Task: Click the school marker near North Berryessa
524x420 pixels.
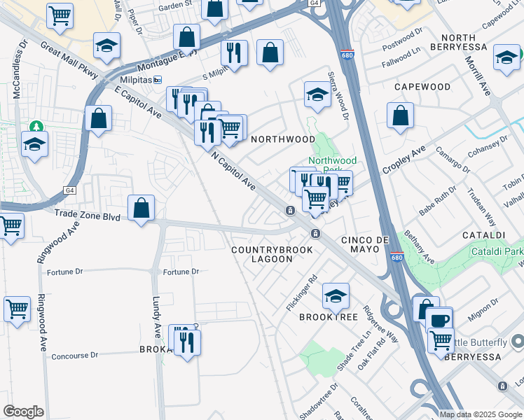Action: [x=506, y=57]
